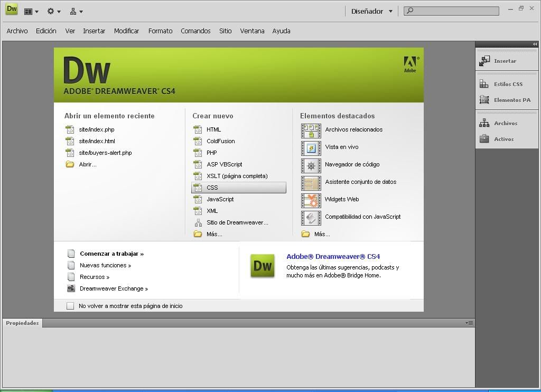Click the Sitio de Dreamweaver site icon
The height and width of the screenshot is (392, 541).
(198, 222)
